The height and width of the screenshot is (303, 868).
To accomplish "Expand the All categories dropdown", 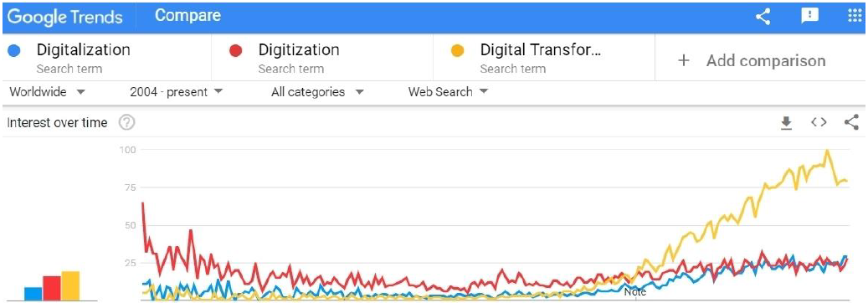I will coord(317,92).
